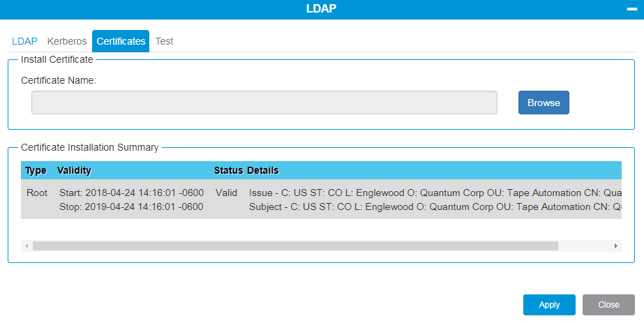Switch to the LDAP tab
The width and height of the screenshot is (644, 323).
(24, 41)
